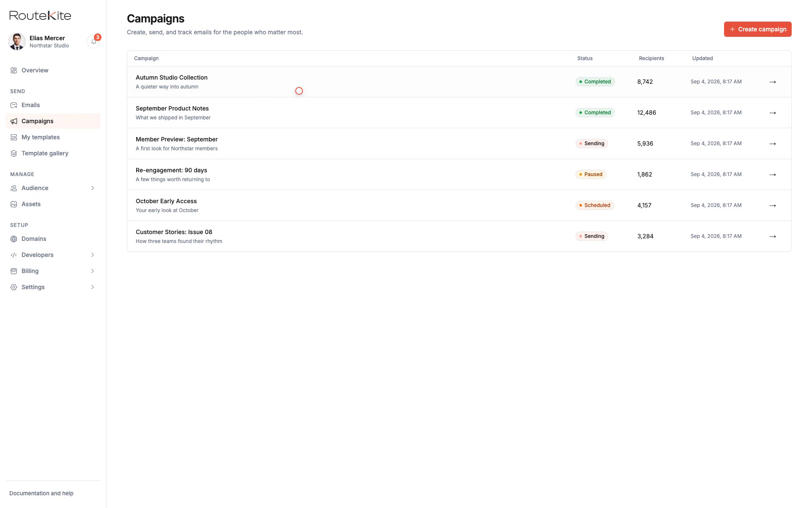Viewport: 812px width, 508px height.
Task: Open Re-engagement: 90 days row arrow
Action: pyautogui.click(x=773, y=174)
